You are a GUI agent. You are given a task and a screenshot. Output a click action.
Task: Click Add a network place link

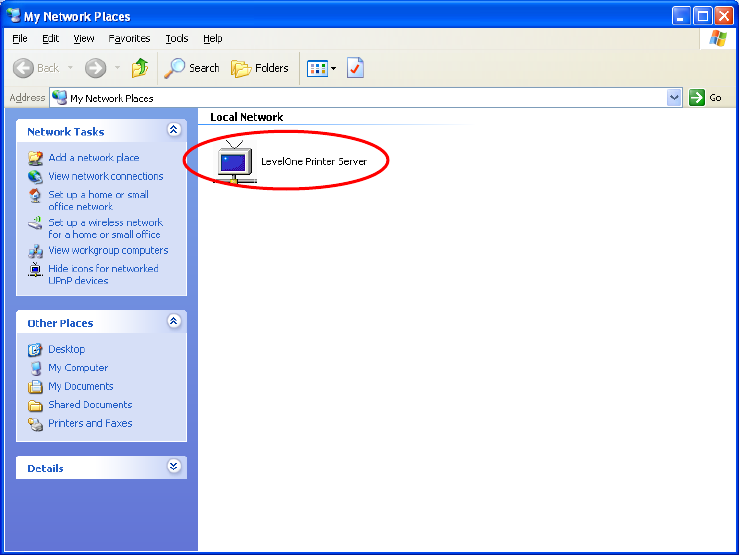[x=94, y=158]
